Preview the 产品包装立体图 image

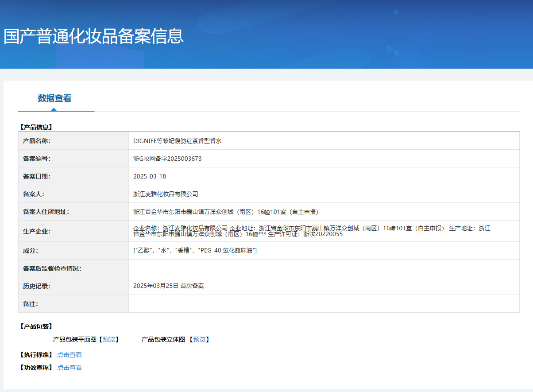pos(199,339)
